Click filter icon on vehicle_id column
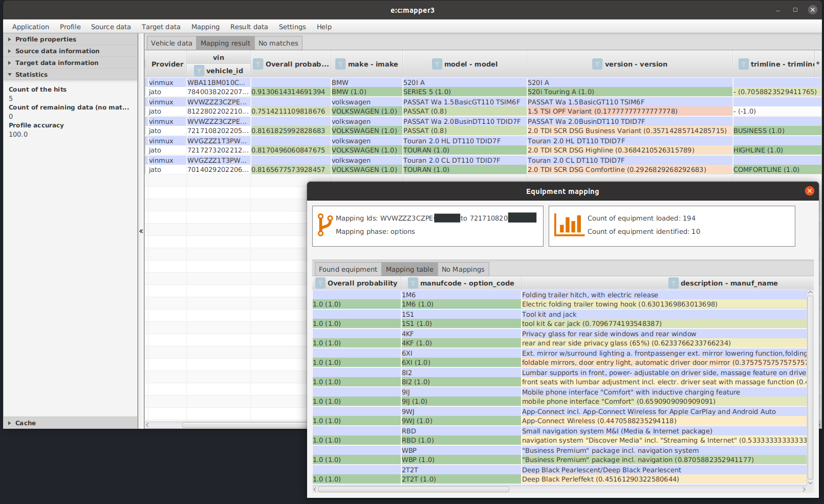The height and width of the screenshot is (504, 824). click(199, 71)
